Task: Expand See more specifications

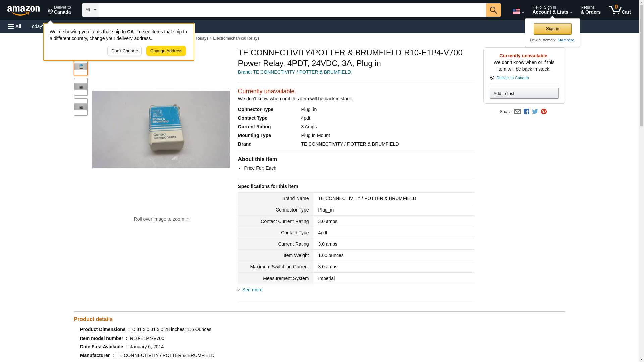Action: click(252, 290)
